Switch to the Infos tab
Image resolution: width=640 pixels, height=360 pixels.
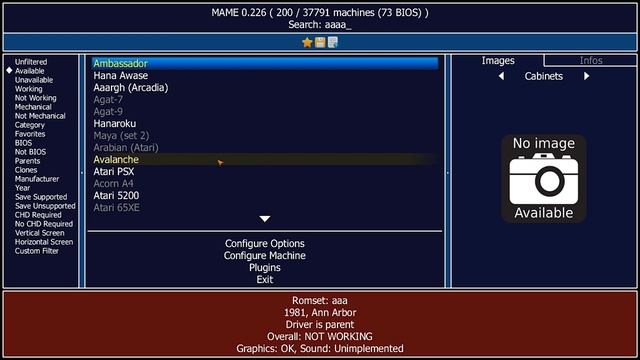point(591,60)
